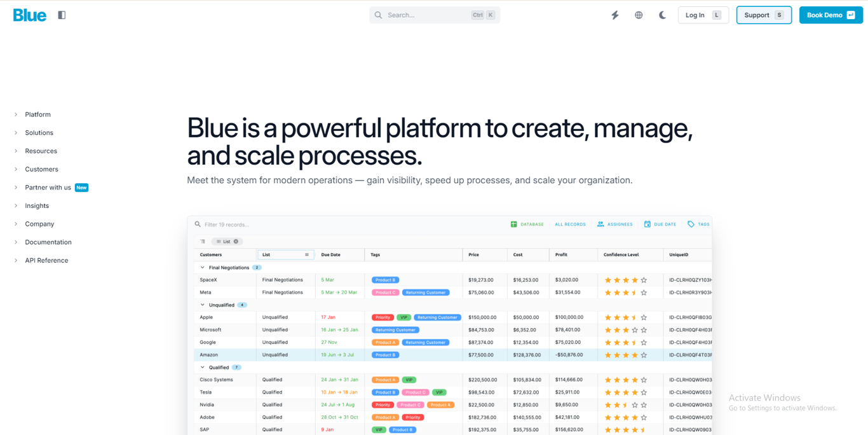
Task: Click Product A tag in Google row
Action: tap(385, 342)
